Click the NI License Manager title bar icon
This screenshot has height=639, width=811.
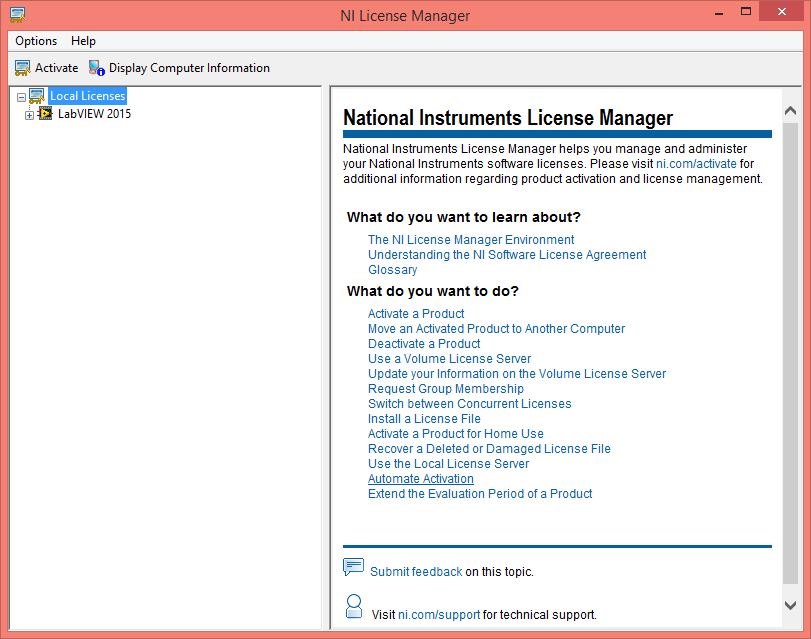[18, 15]
